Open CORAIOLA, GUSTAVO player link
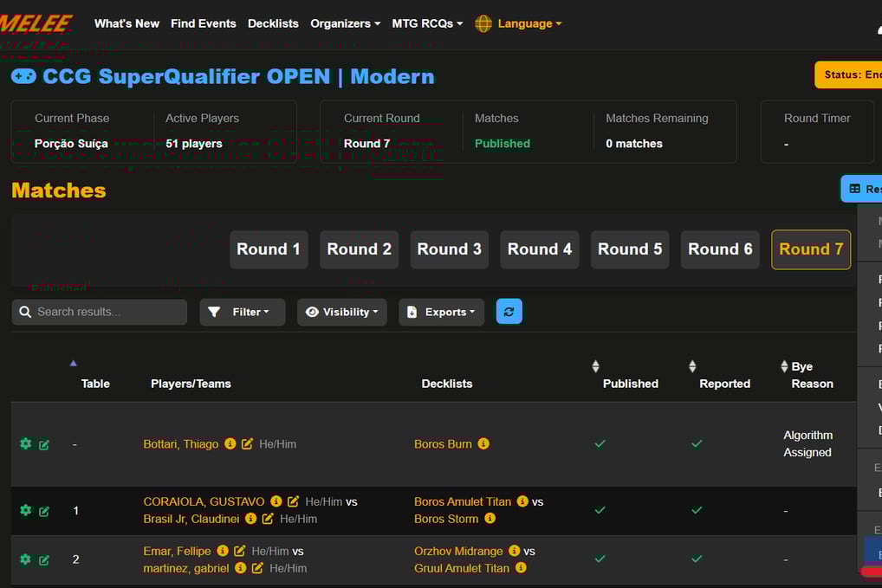 (204, 501)
